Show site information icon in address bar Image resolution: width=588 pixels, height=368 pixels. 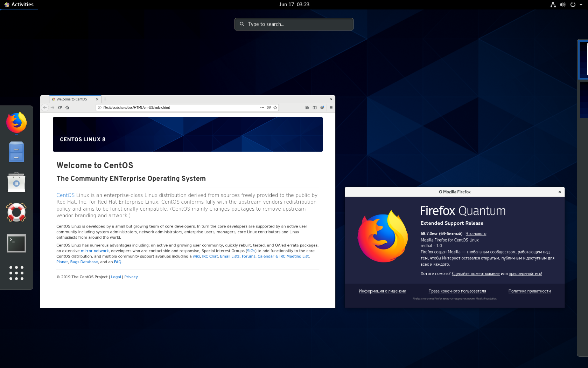(100, 108)
